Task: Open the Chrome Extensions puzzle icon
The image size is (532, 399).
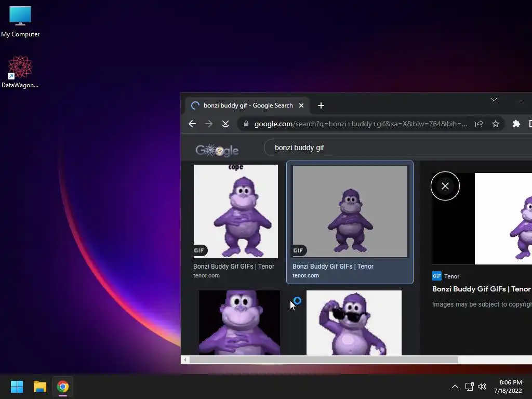Action: coord(516,124)
